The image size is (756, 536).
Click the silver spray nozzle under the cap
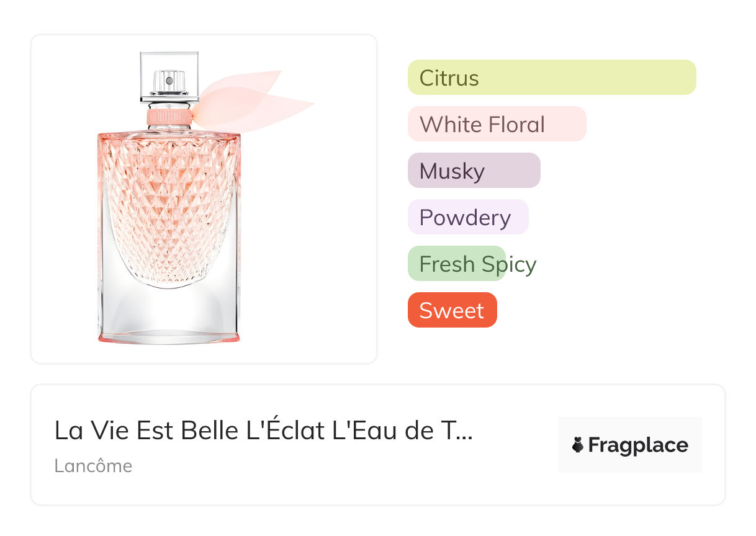(169, 82)
